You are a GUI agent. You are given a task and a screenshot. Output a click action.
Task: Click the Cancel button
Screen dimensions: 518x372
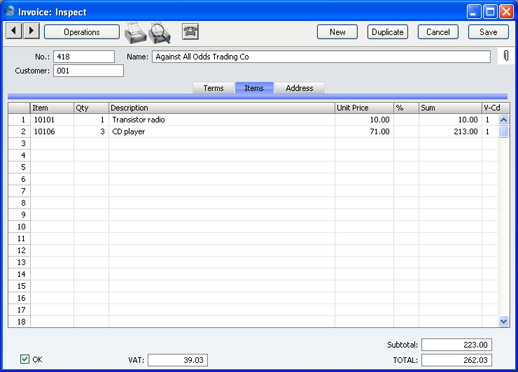pos(438,32)
